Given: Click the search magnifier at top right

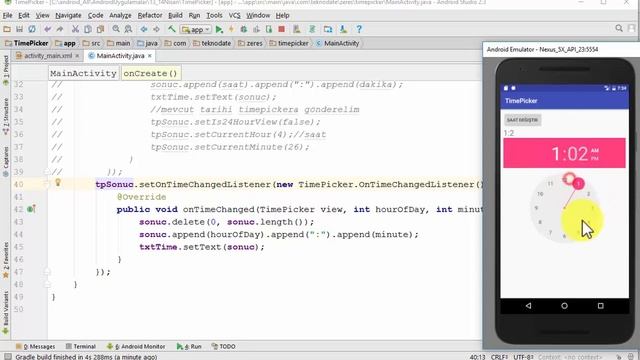Looking at the screenshot, I should (619, 28).
